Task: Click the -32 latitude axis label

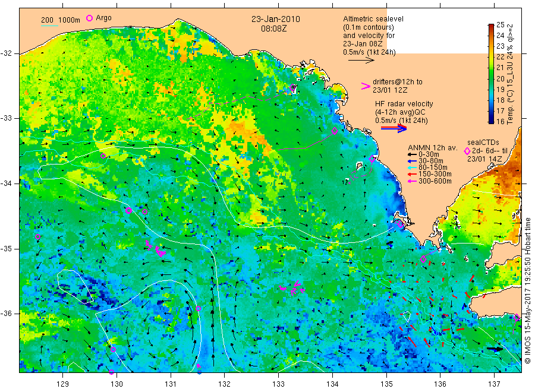Action: [6, 53]
